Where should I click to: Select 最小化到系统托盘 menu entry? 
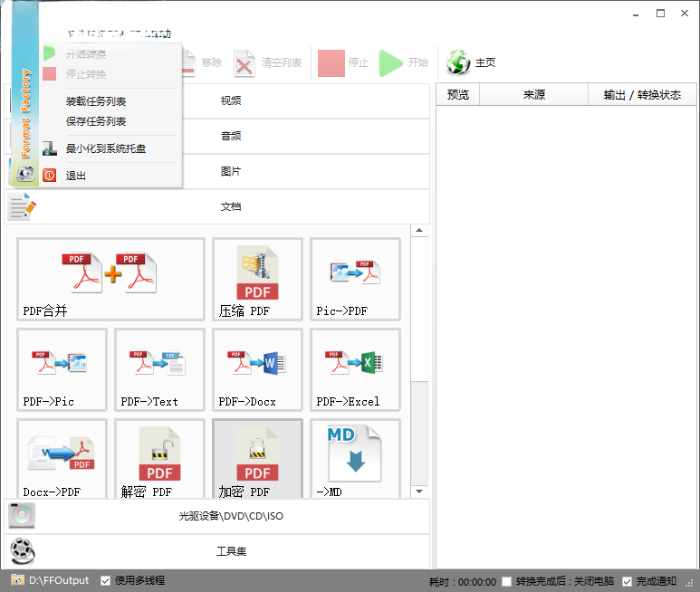tap(106, 148)
